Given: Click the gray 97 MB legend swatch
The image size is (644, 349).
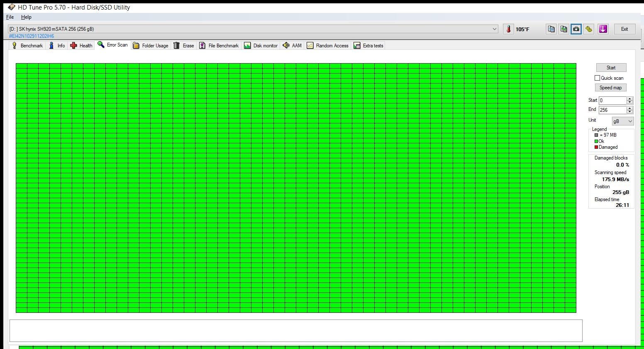Looking at the screenshot, I should point(596,135).
